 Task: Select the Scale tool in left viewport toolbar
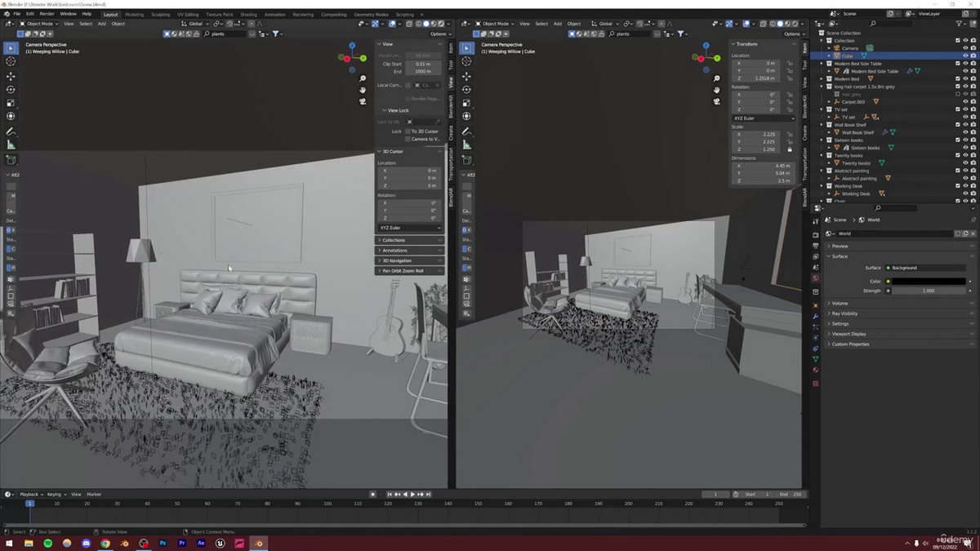(x=11, y=103)
